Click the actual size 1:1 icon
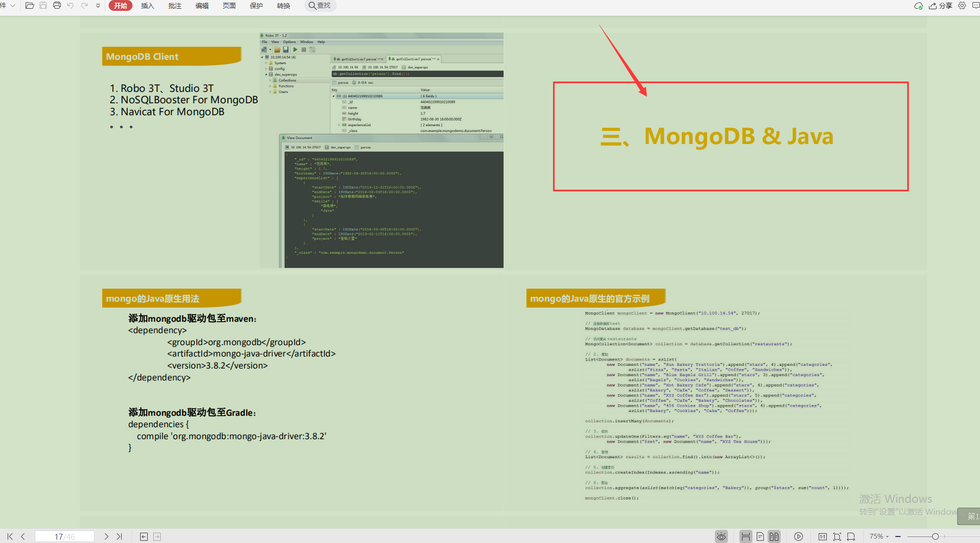Viewport: 980px width, 543px height. click(822, 536)
